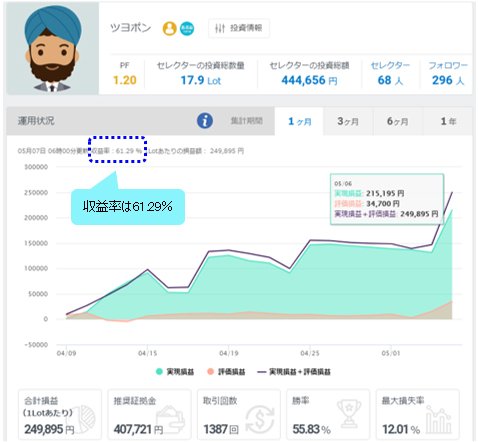The image size is (478, 442).
Task: Toggle the 実現損益 legend entry
Action: coord(175,372)
